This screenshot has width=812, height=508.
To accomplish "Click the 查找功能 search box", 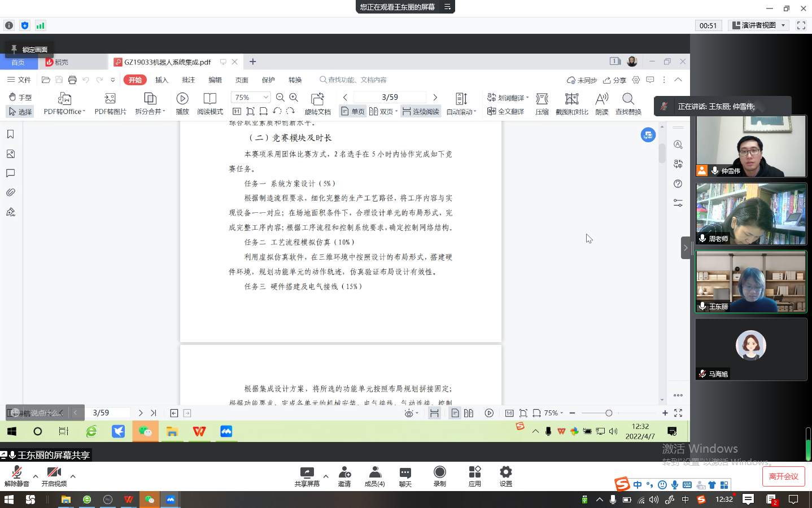I will 353,80.
